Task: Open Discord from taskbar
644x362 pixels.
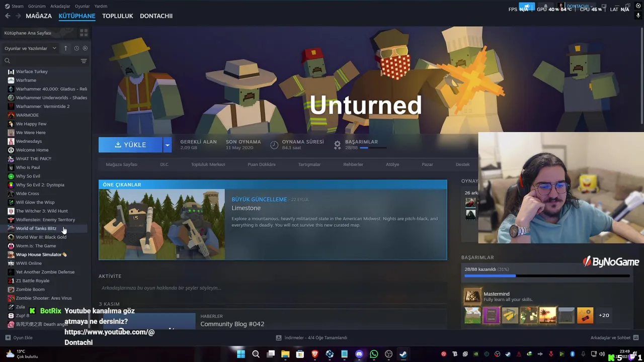Action: point(359,354)
